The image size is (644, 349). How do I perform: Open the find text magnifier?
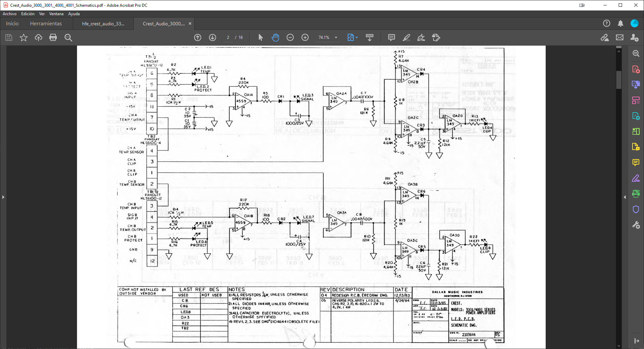click(68, 38)
